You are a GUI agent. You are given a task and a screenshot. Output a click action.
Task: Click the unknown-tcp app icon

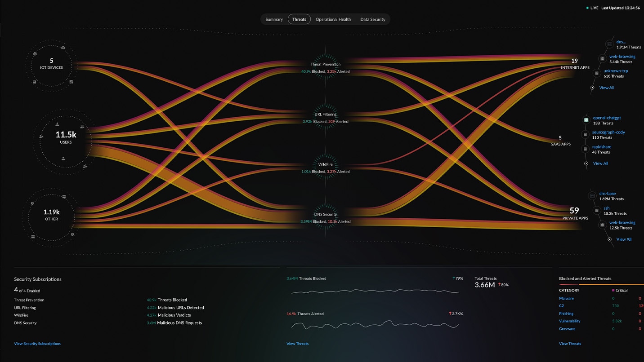[596, 73]
